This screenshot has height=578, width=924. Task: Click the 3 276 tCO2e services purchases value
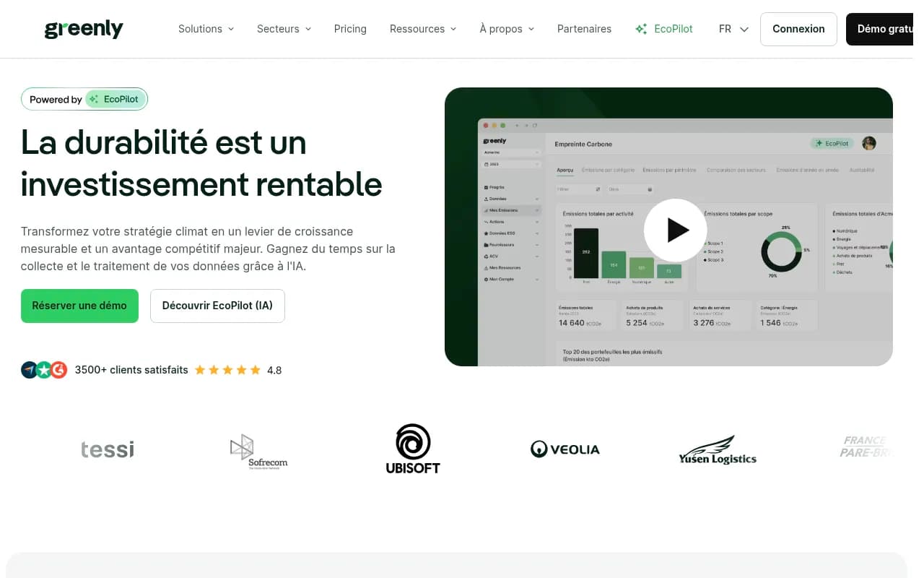(712, 323)
